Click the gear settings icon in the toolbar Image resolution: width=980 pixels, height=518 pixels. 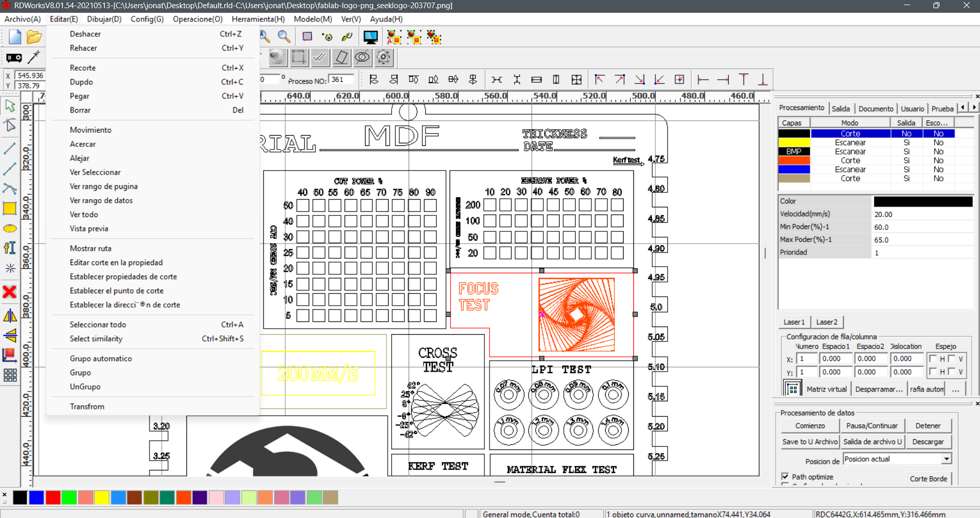pos(384,57)
